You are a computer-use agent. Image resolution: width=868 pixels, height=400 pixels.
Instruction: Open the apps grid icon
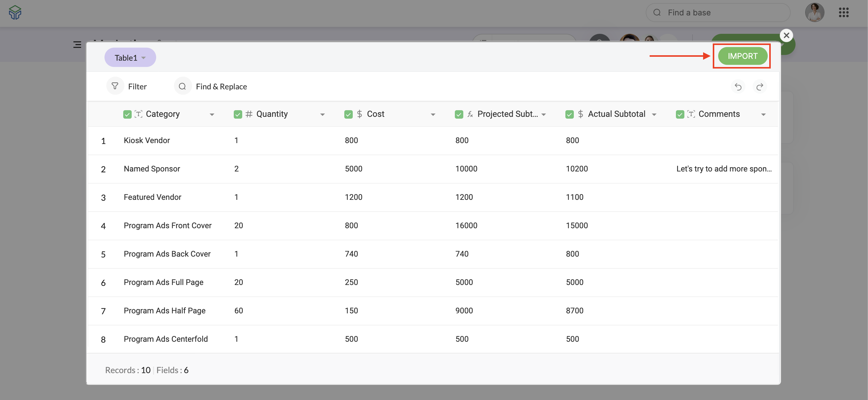pyautogui.click(x=844, y=13)
